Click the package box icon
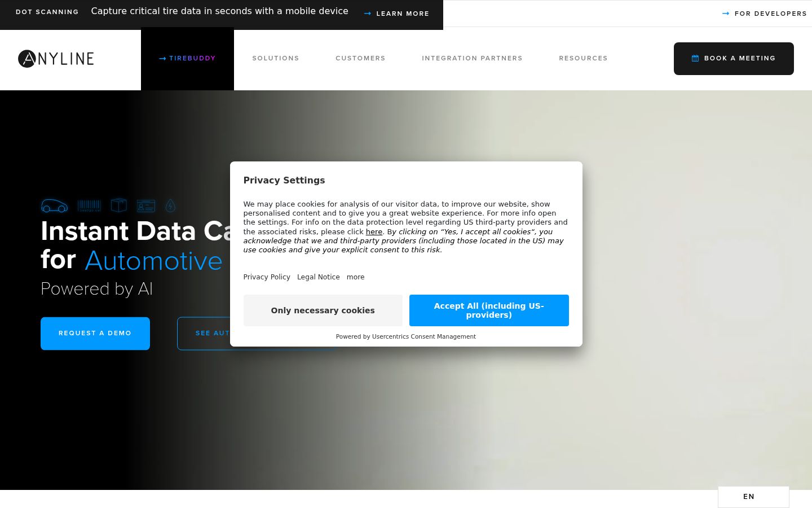This screenshot has width=812, height=508. (x=119, y=205)
